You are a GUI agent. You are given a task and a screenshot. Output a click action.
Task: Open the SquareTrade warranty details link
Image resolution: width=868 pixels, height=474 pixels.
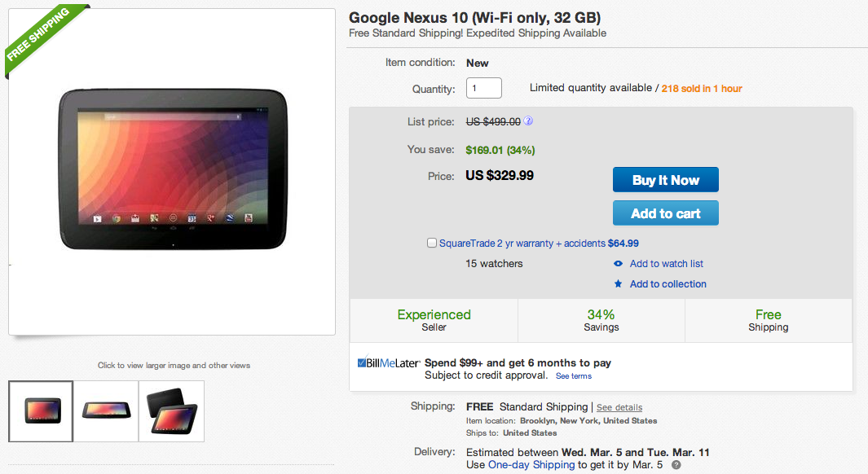click(x=522, y=243)
